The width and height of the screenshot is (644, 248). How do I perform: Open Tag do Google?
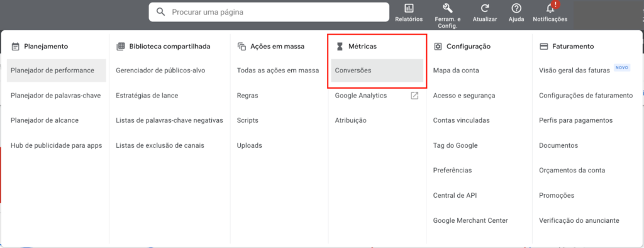(x=455, y=145)
